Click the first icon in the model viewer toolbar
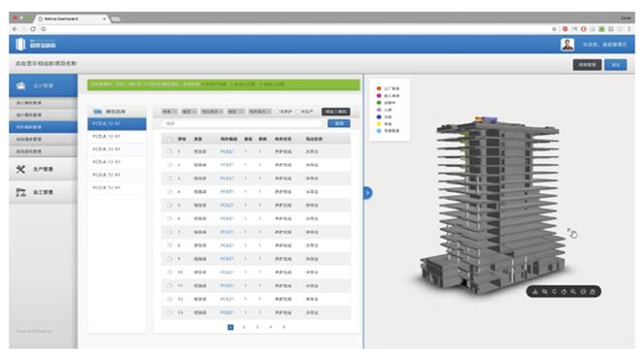Viewport: 644px width, 358px height. pyautogui.click(x=535, y=292)
